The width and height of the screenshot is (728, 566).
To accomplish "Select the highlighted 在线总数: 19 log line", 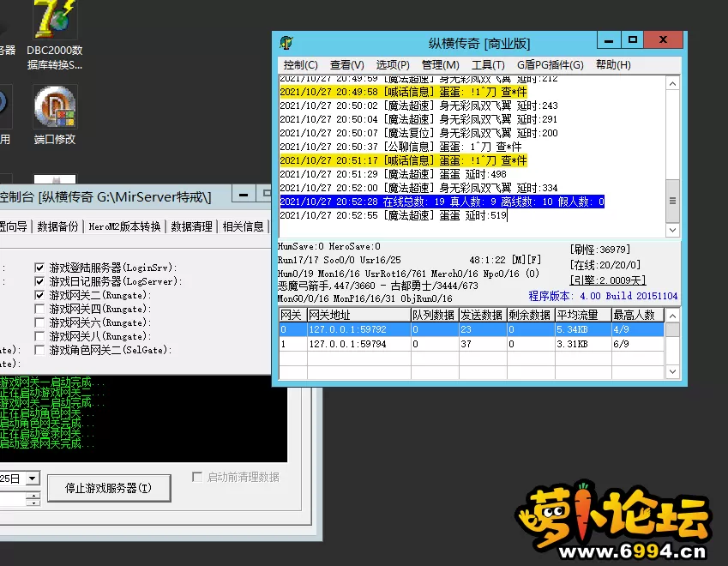I will point(442,202).
